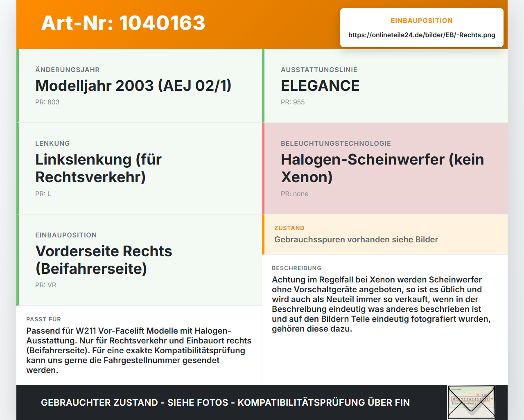Click the PR: none code label
Image resolution: width=524 pixels, height=420 pixels.
tap(295, 194)
